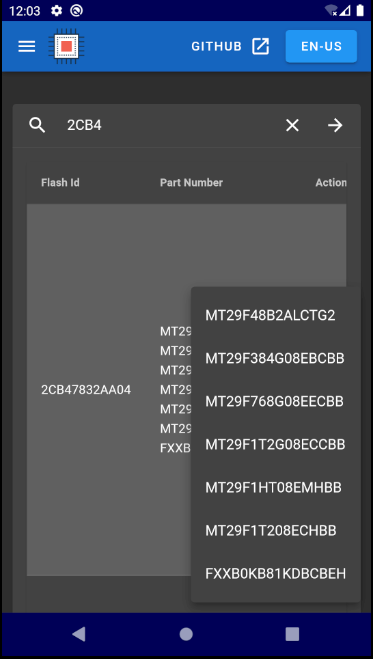Choose MT29F768G08EECBB in the popup

click(276, 402)
